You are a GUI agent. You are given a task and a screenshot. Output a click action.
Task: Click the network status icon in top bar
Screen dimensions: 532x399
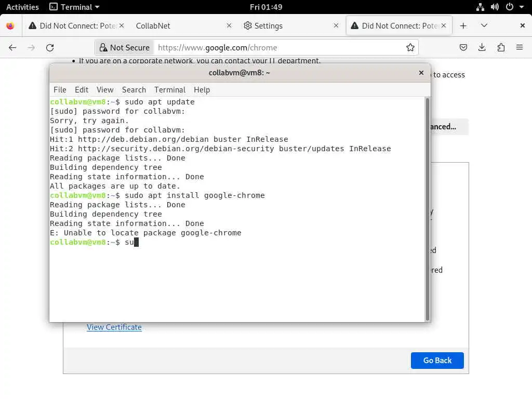click(x=480, y=7)
